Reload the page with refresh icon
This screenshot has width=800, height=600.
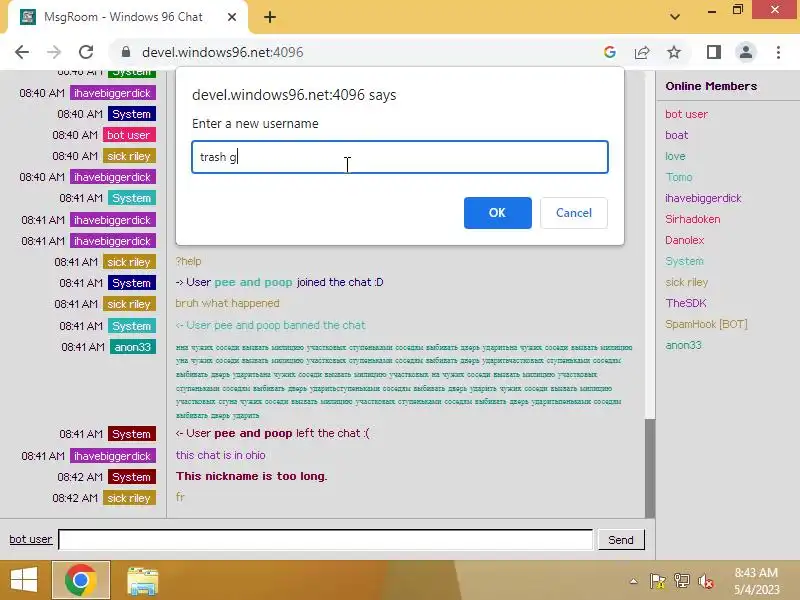[86, 52]
